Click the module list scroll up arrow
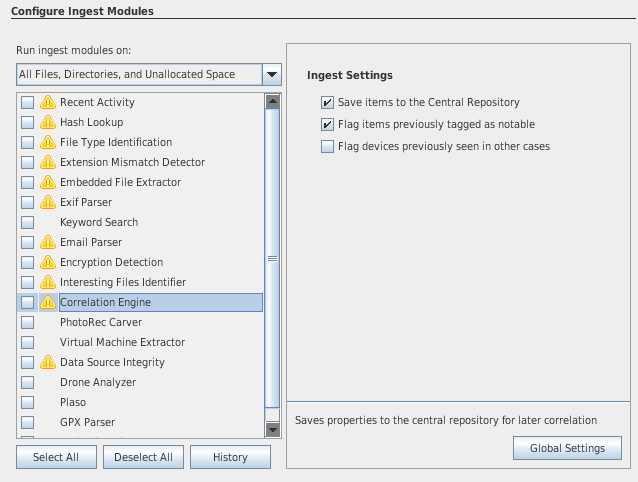 272,101
